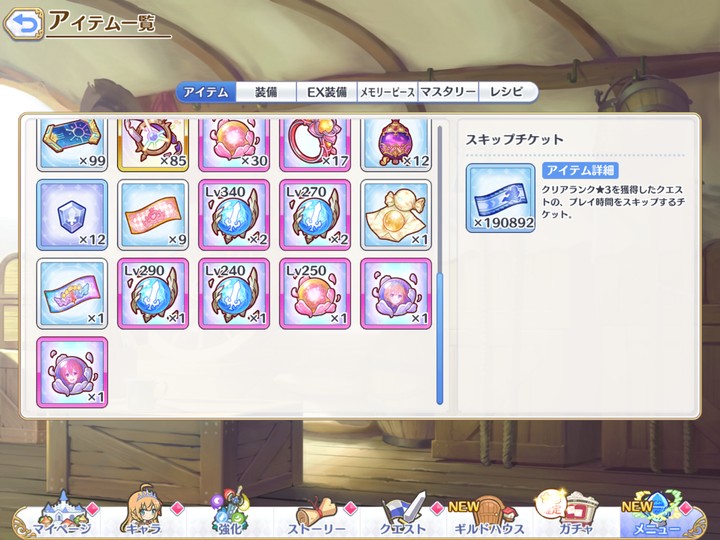Viewport: 720px width, 540px height.
Task: Select the candy wrapper item ×1
Action: coord(396,215)
